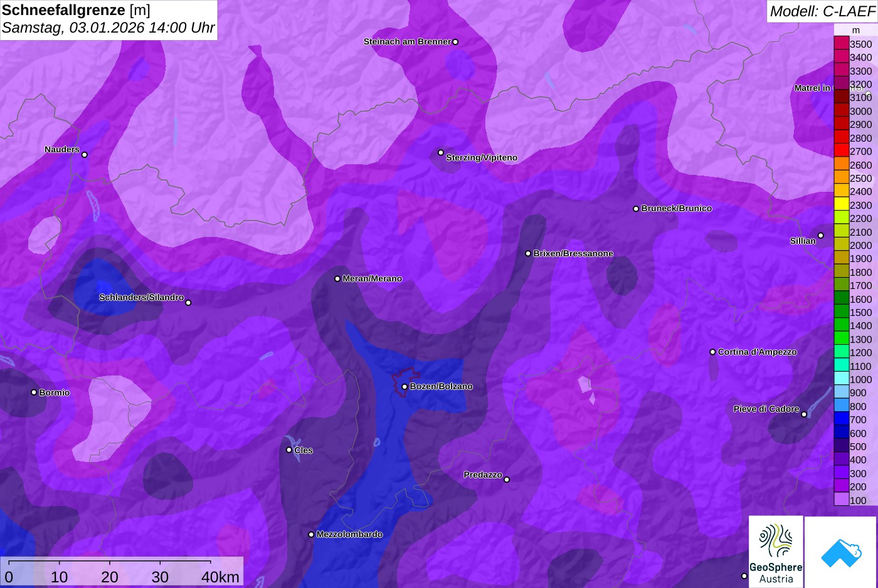Click the Mezzolombardo marker dot

coord(311,535)
